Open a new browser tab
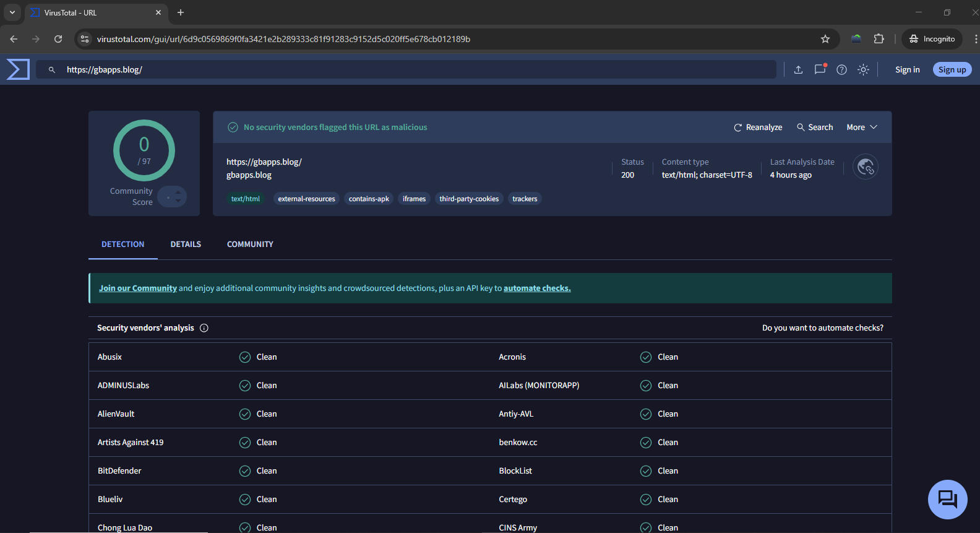This screenshot has height=533, width=980. pyautogui.click(x=181, y=12)
